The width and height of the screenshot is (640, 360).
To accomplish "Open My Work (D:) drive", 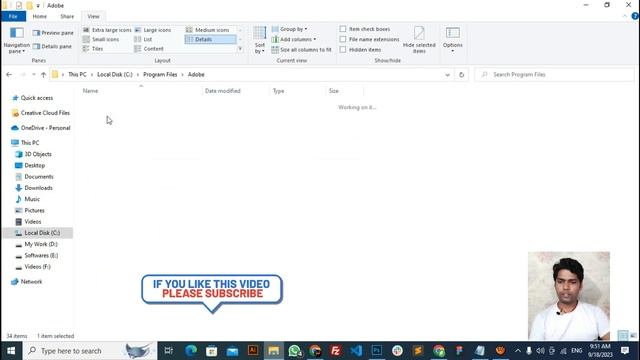I will click(x=37, y=244).
